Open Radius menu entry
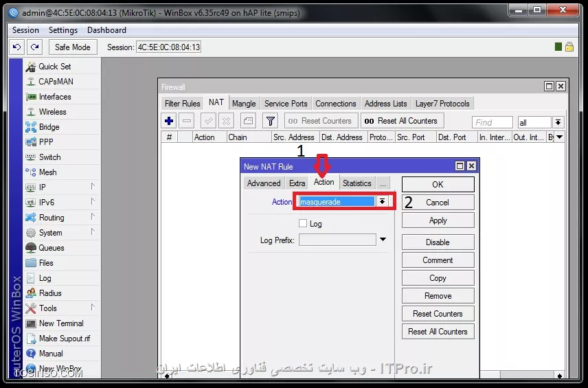The width and height of the screenshot is (588, 388). [x=50, y=293]
